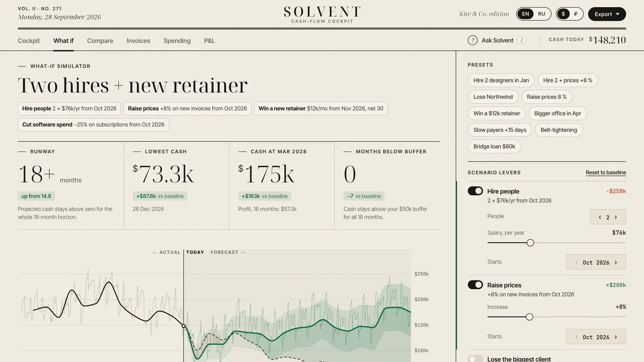The height and width of the screenshot is (362, 644).
Task: Go to previous month for Hire people start
Action: point(576,262)
